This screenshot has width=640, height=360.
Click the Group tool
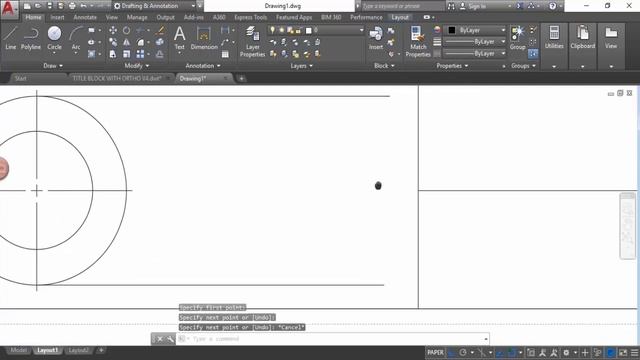pos(518,38)
